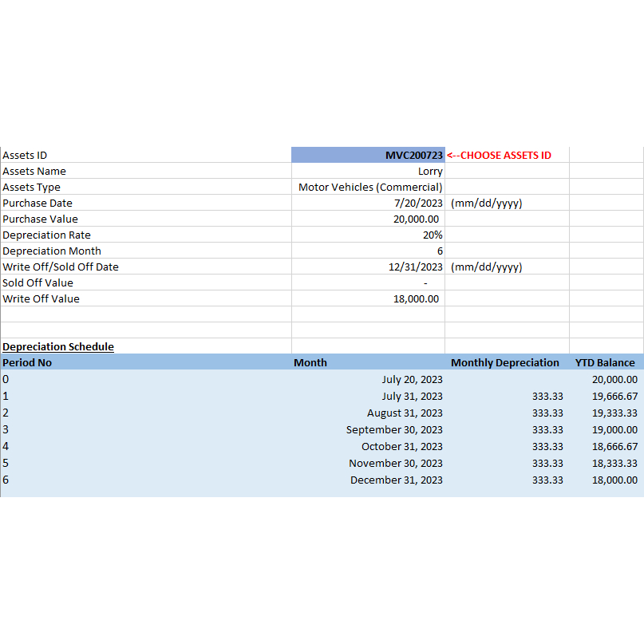Click the Sold Off Value label

pos(38,282)
